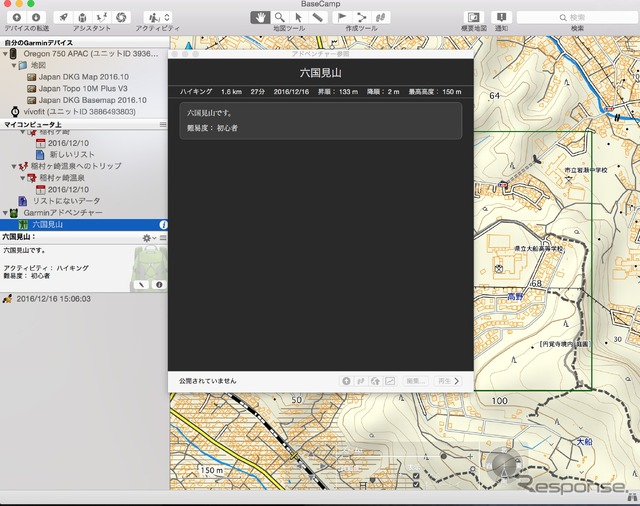Click the trip planner assistant toolbar icon
640x506 pixels.
click(102, 17)
